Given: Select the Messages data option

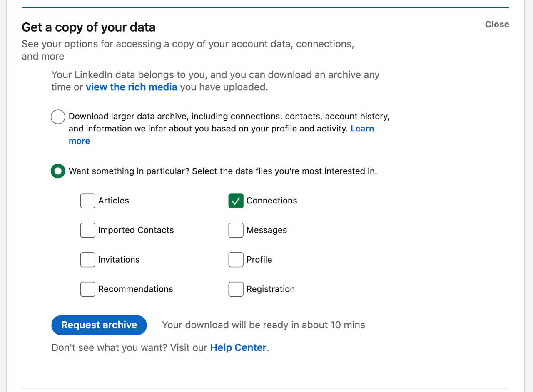Looking at the screenshot, I should tap(236, 230).
